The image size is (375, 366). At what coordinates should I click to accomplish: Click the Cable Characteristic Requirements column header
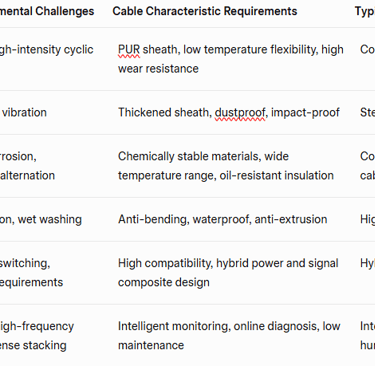point(205,11)
